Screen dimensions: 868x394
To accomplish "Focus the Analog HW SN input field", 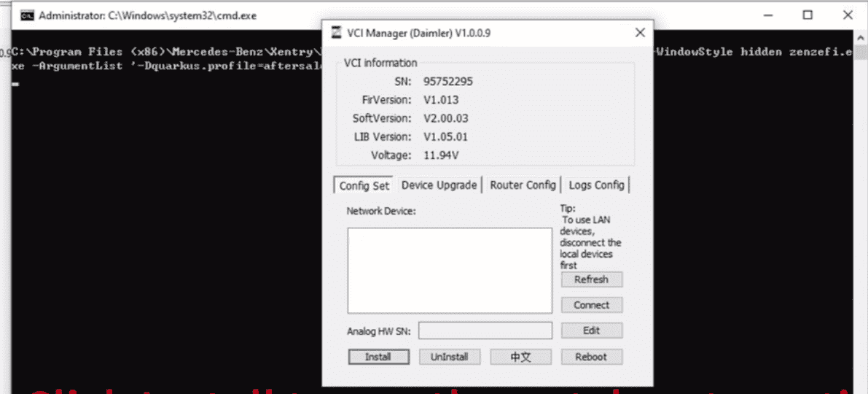I will pos(485,331).
